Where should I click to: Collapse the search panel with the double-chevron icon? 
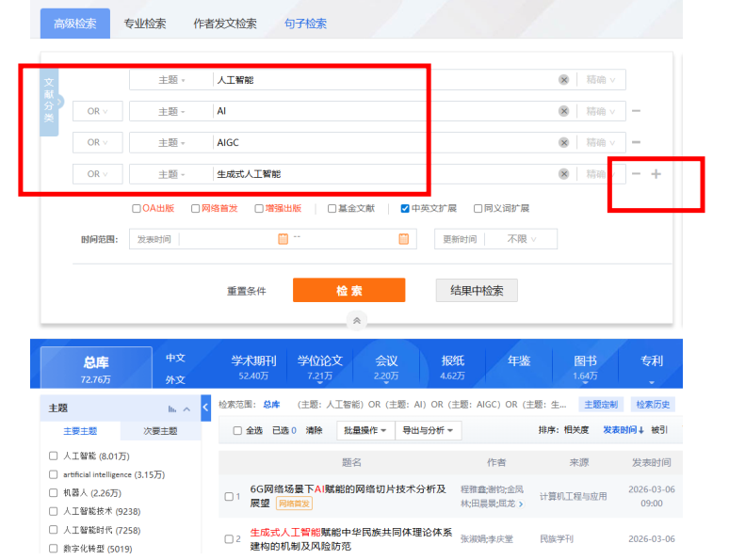(356, 321)
